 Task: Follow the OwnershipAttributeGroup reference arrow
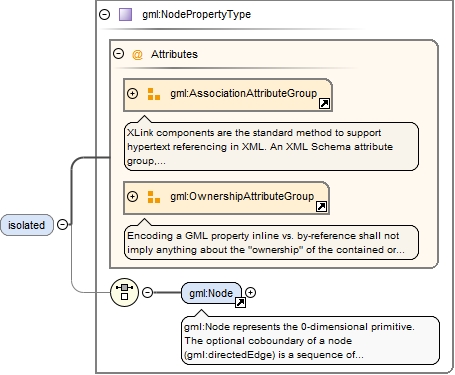[321, 207]
